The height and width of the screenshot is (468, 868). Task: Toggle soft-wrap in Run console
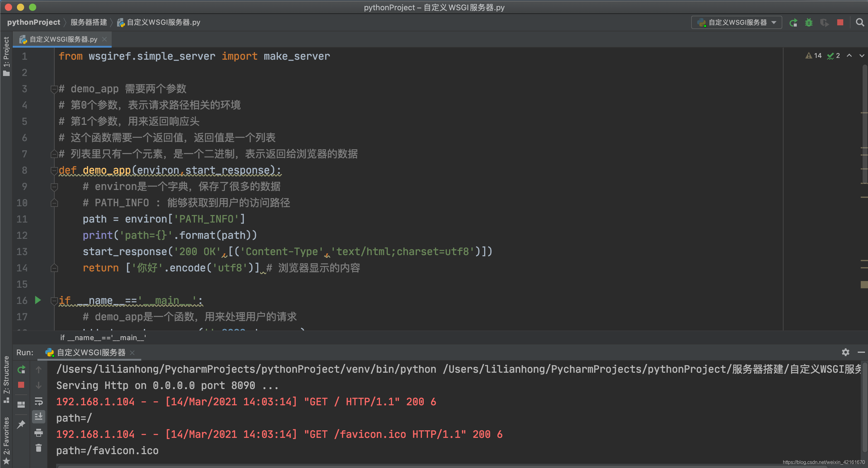[x=39, y=401]
